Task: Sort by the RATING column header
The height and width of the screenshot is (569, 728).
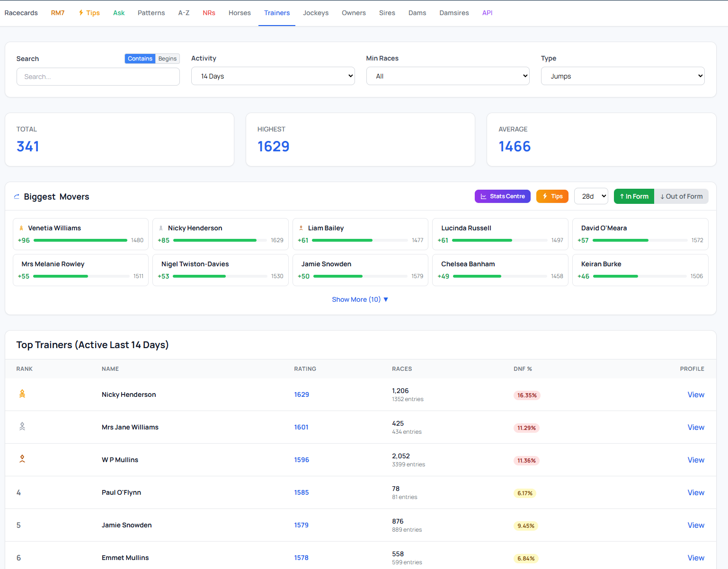Action: [305, 369]
